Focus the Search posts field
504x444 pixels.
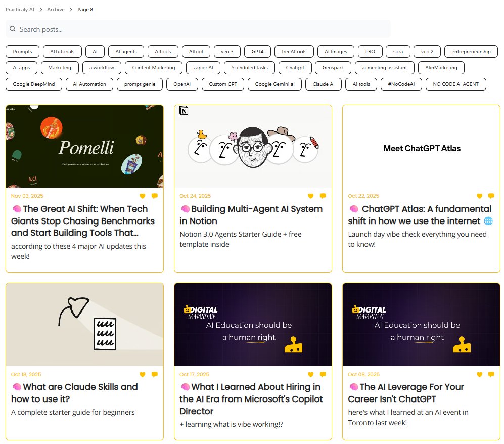pyautogui.click(x=198, y=29)
